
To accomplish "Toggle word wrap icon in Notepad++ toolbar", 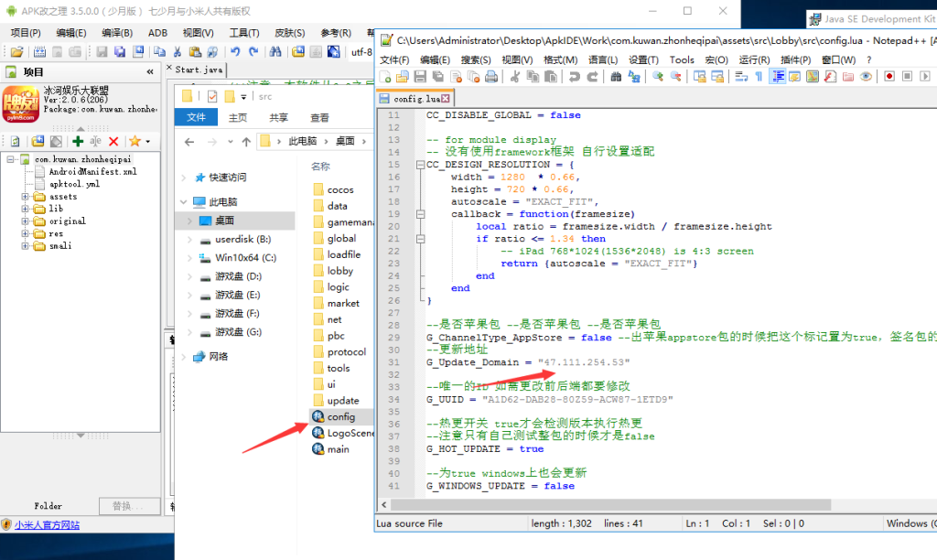I will pos(740,77).
